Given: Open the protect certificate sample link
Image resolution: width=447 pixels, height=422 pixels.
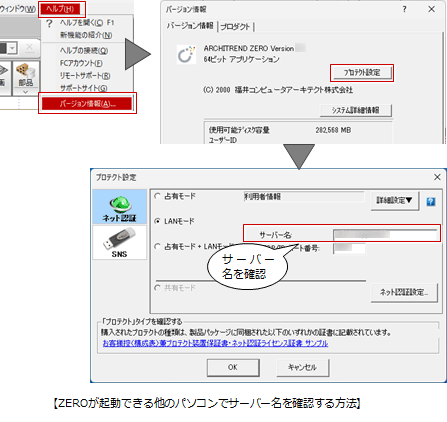Looking at the screenshot, I should (215, 343).
